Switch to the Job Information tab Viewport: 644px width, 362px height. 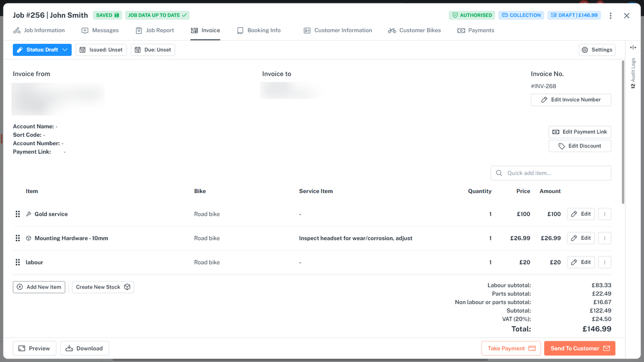coord(39,31)
